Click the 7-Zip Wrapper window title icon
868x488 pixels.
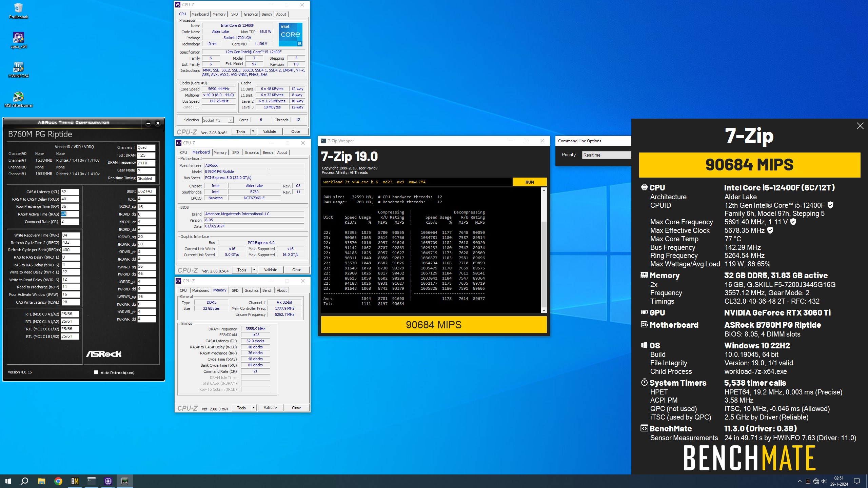click(x=323, y=141)
